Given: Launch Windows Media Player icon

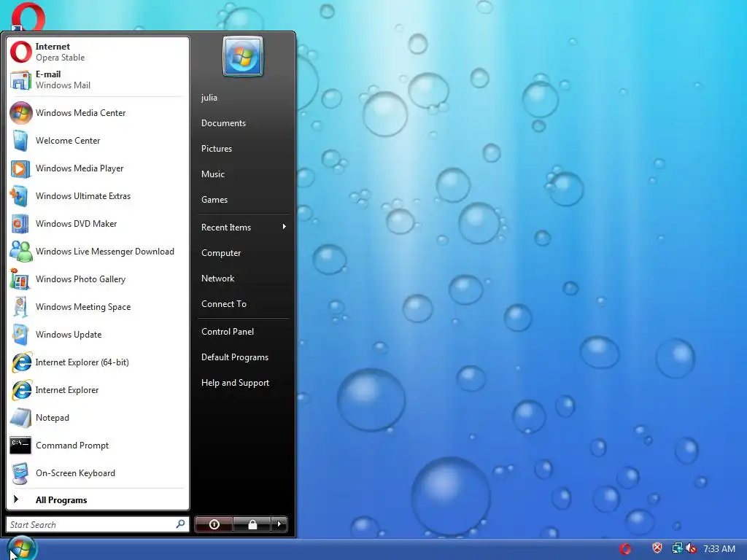Looking at the screenshot, I should point(21,168).
